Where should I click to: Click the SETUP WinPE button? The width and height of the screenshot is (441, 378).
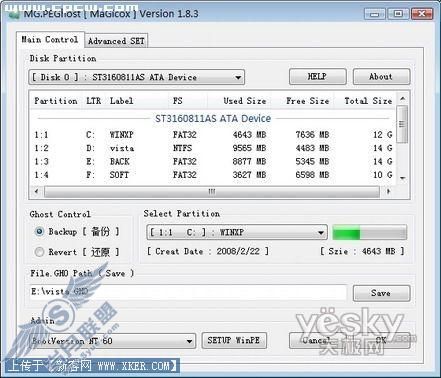click(x=234, y=340)
